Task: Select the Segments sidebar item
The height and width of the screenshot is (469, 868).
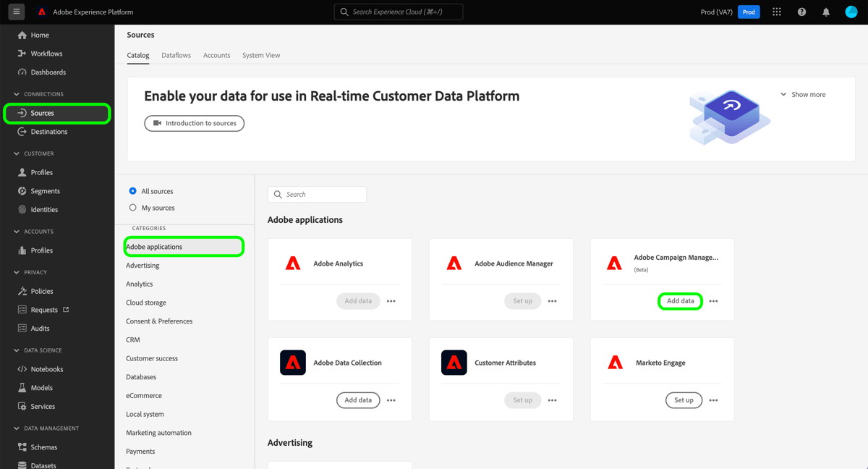Action: (x=46, y=190)
